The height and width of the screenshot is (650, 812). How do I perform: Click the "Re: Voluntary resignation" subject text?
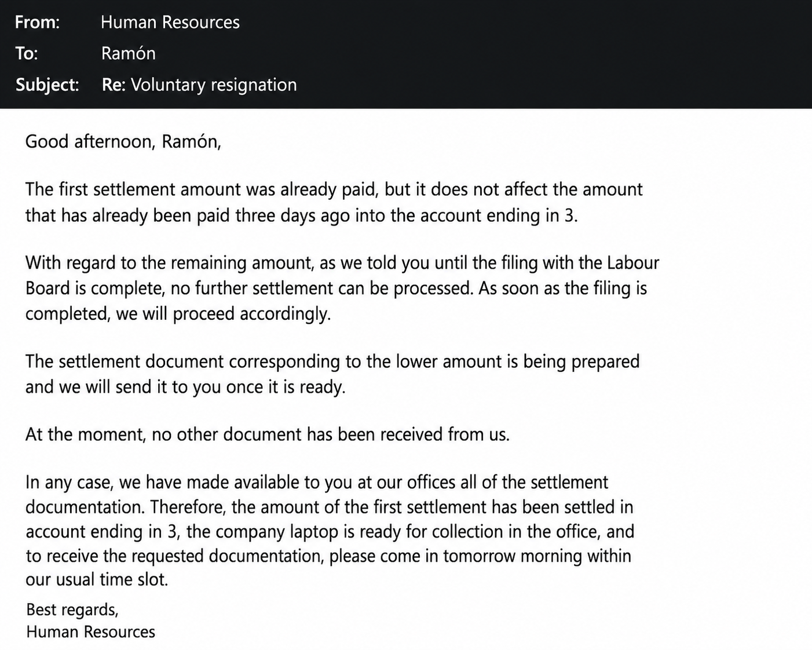point(199,85)
